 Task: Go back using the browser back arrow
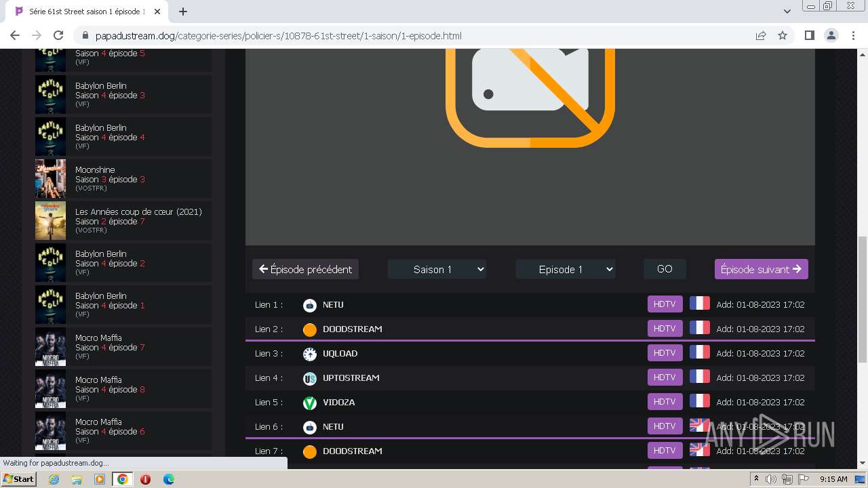[x=15, y=35]
